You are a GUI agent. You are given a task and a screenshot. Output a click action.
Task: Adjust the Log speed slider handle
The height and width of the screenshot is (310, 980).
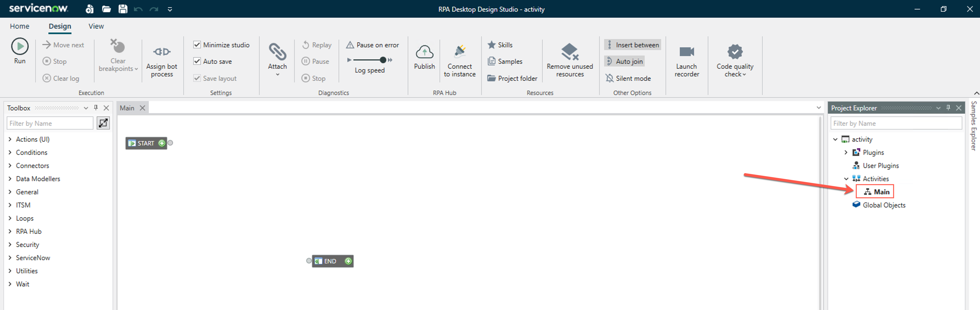click(x=383, y=60)
